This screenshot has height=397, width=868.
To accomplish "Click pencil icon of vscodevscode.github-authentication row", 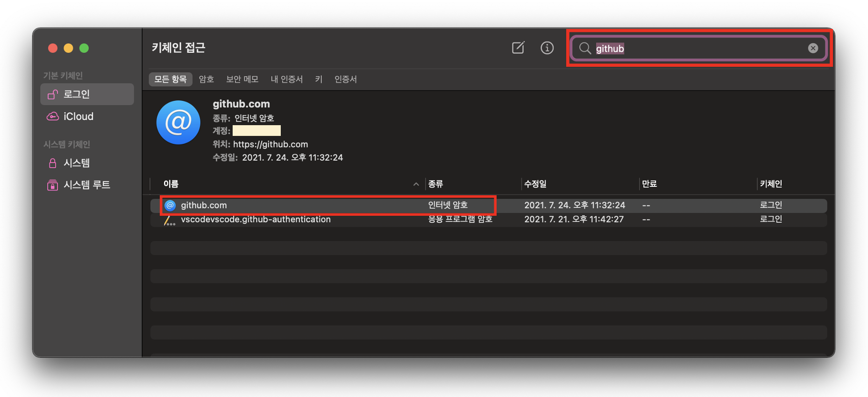I will tap(169, 220).
